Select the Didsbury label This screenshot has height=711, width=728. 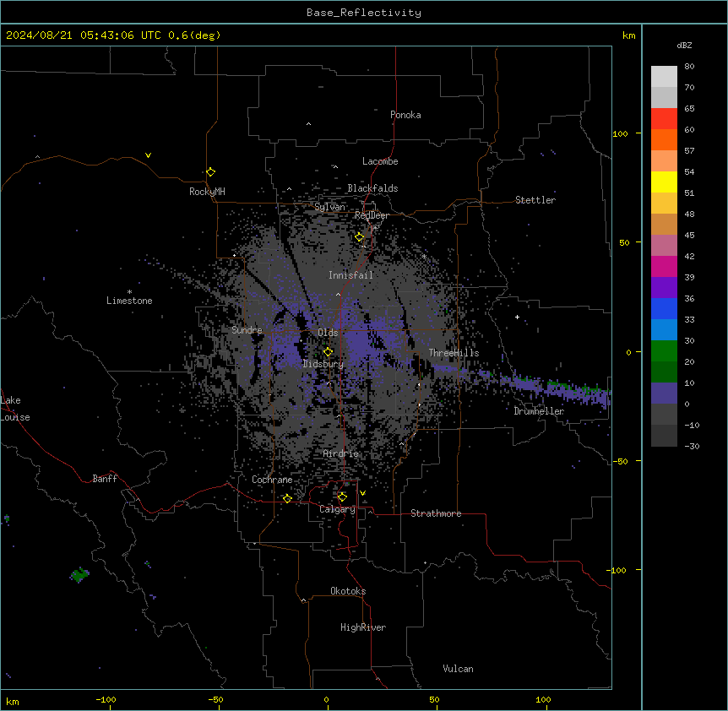coord(323,364)
